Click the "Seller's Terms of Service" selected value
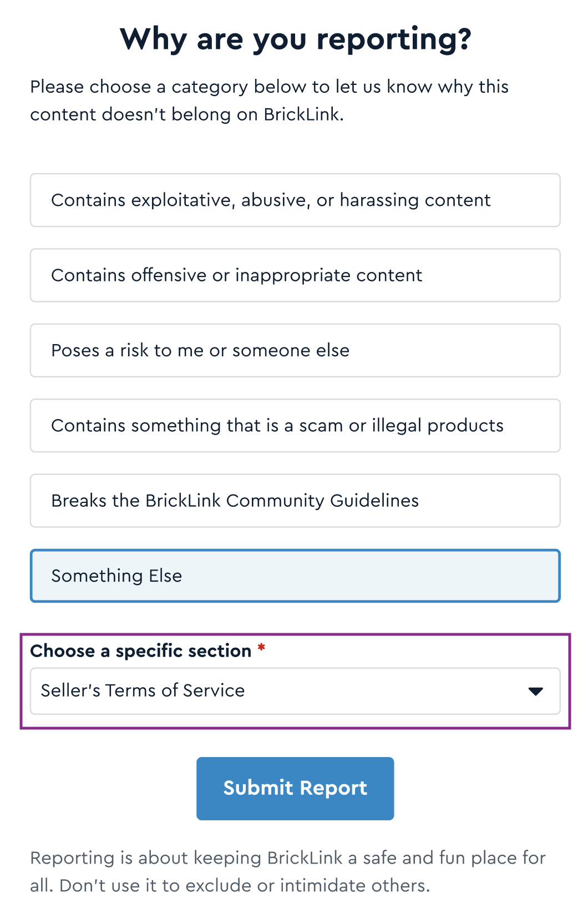588x913 pixels. (x=143, y=690)
